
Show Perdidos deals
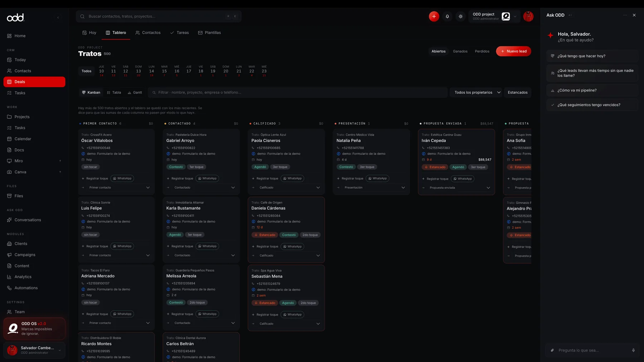[482, 51]
